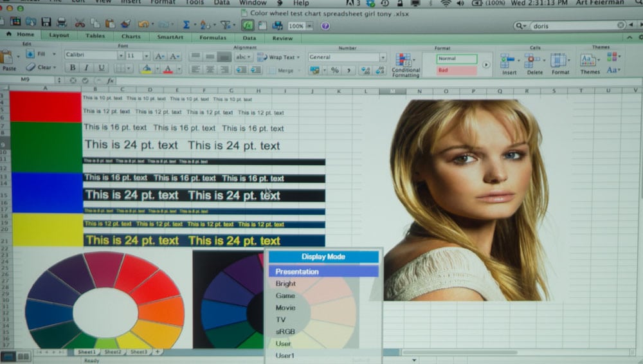Open the 100% zoom dropdown
643x364 pixels.
[310, 26]
